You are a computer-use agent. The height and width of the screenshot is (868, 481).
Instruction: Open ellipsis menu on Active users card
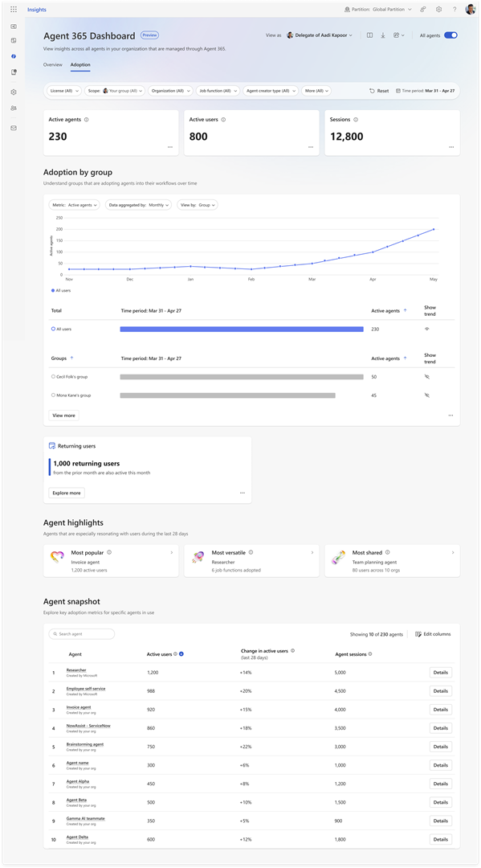click(x=311, y=147)
